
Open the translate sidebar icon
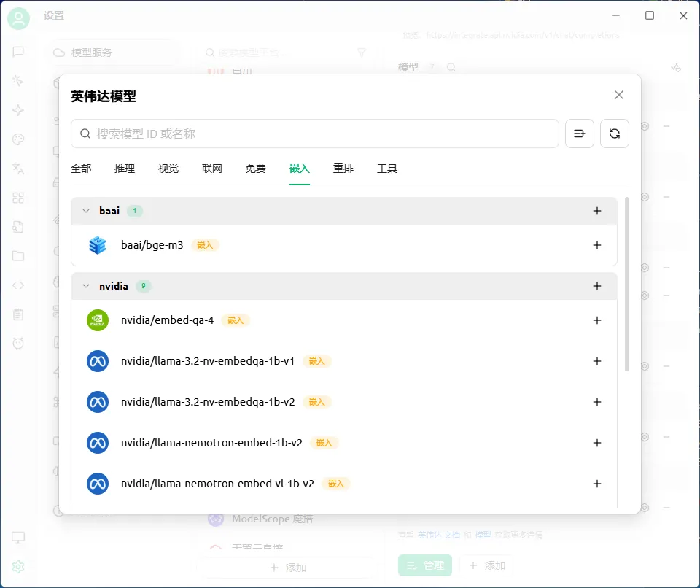tap(18, 169)
